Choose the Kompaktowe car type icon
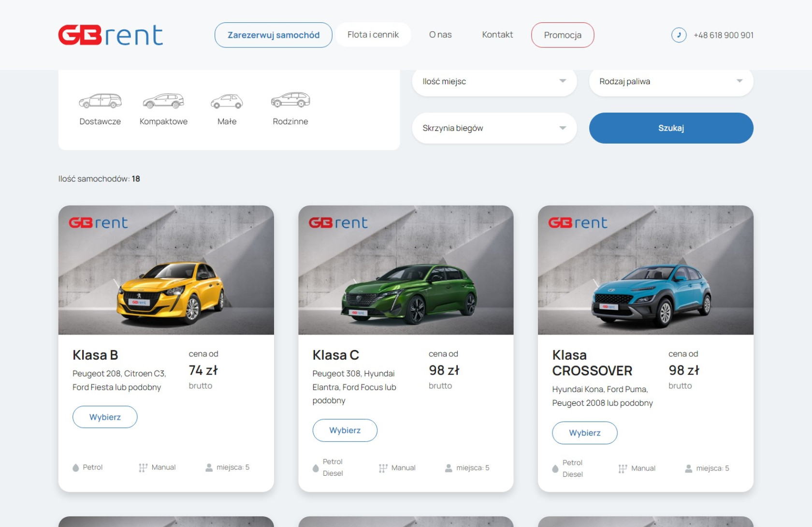The width and height of the screenshot is (812, 527). (x=163, y=101)
